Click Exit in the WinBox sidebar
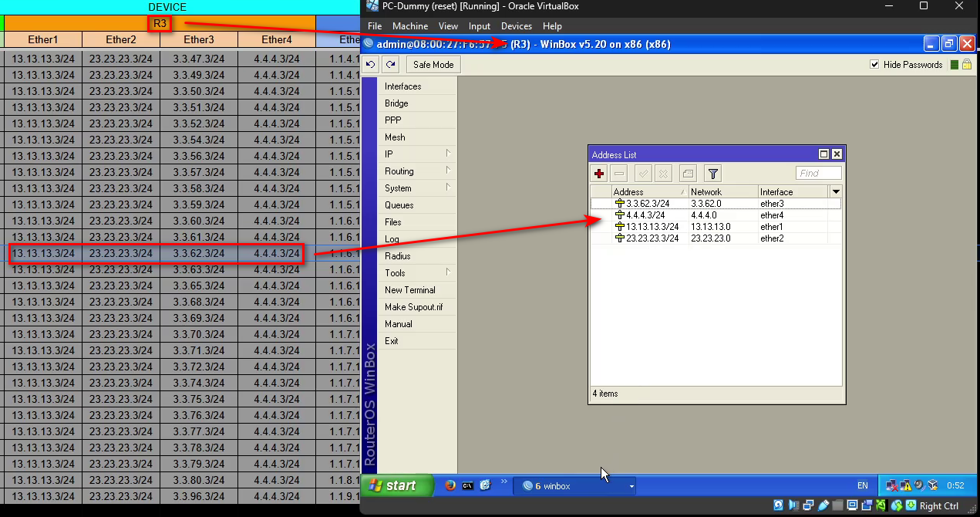The width and height of the screenshot is (980, 517). coord(418,341)
